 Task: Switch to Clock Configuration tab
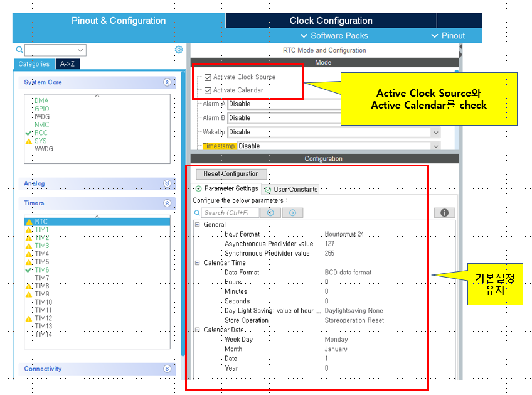pos(331,21)
